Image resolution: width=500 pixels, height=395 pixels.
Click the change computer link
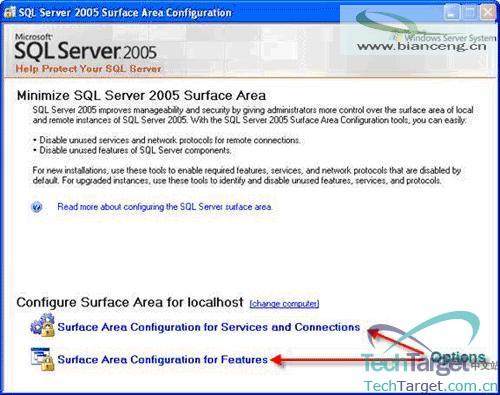[x=284, y=304]
